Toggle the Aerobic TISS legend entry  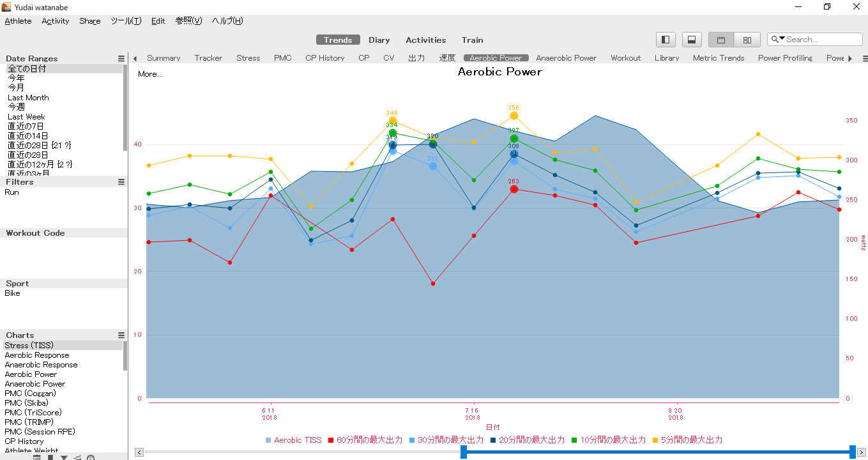click(294, 440)
